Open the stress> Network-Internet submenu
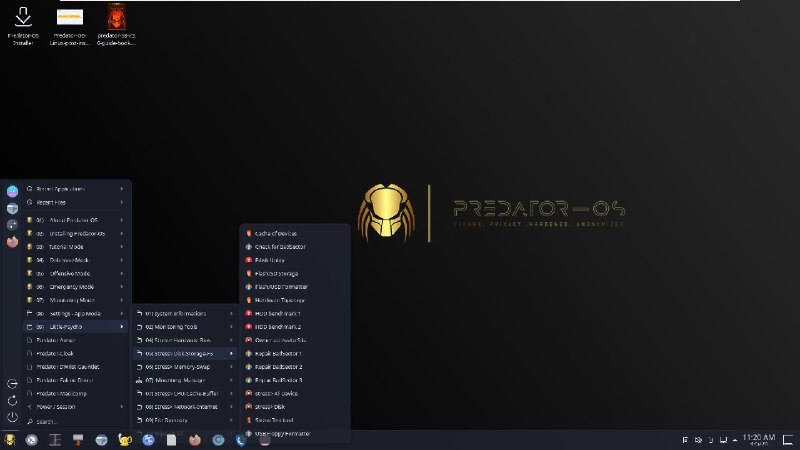Image resolution: width=800 pixels, height=450 pixels. 185,407
